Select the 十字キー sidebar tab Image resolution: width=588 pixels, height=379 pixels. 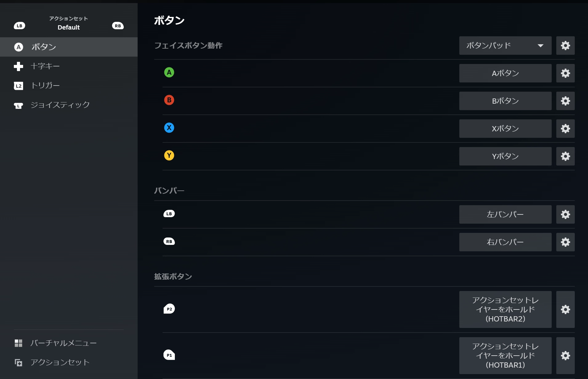[45, 66]
